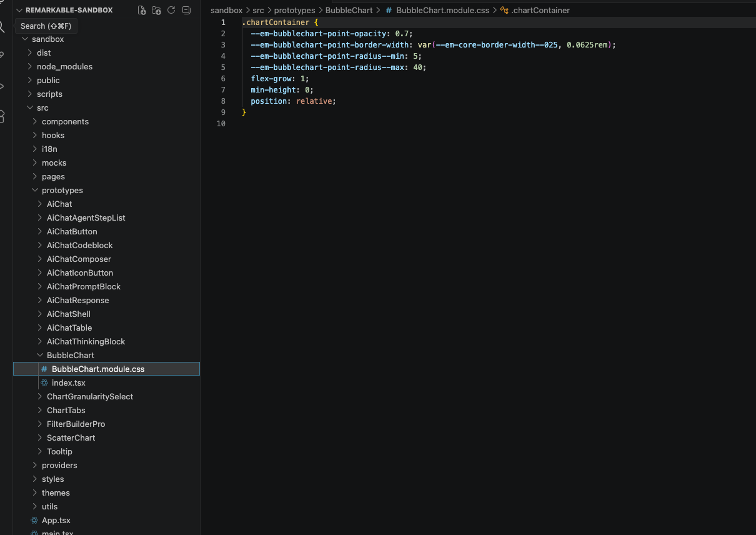Open the AiChatThinkingBlock folder
This screenshot has width=756, height=535.
pos(86,341)
